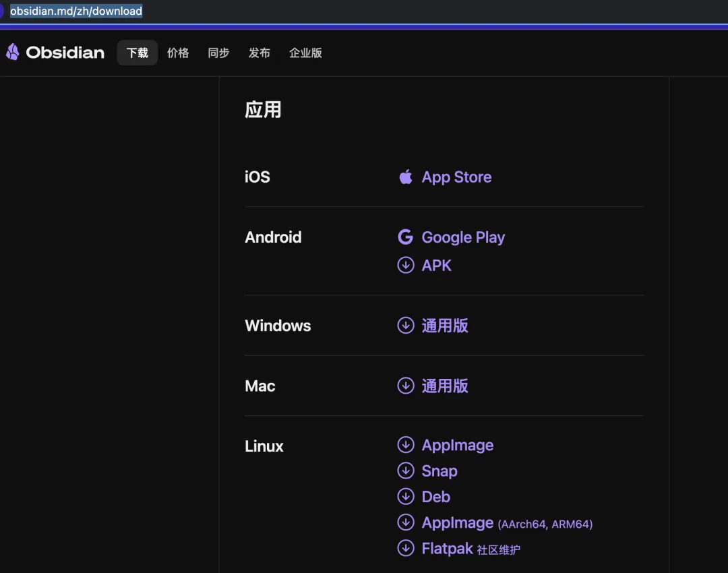Click the Google G icon
The height and width of the screenshot is (573, 728).
[x=405, y=237]
